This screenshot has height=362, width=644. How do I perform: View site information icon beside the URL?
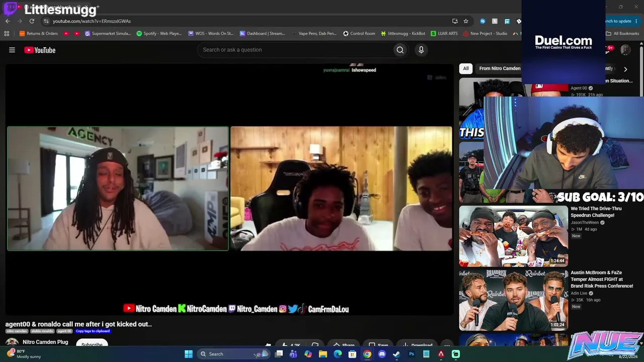click(46, 21)
